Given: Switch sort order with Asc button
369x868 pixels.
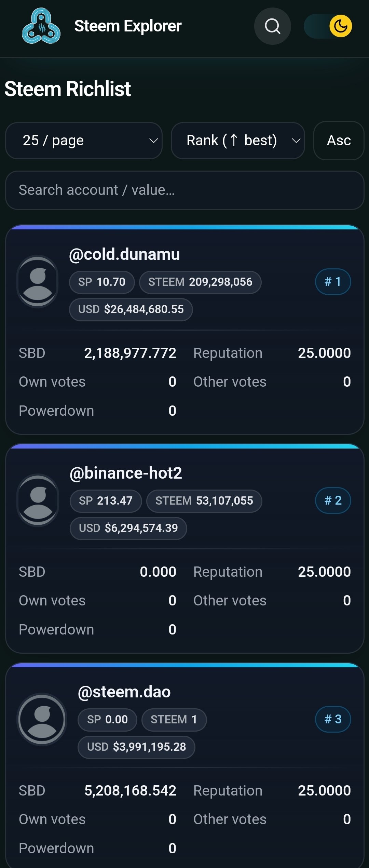Looking at the screenshot, I should click(x=339, y=141).
